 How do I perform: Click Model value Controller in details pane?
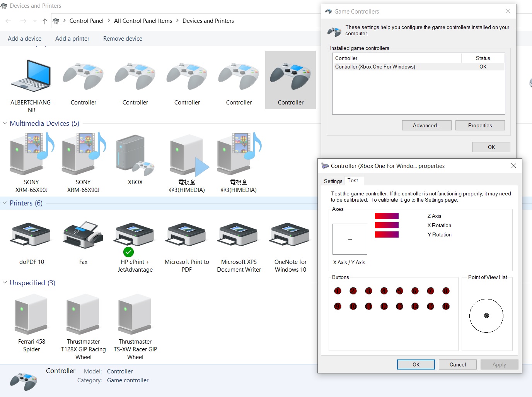point(120,371)
